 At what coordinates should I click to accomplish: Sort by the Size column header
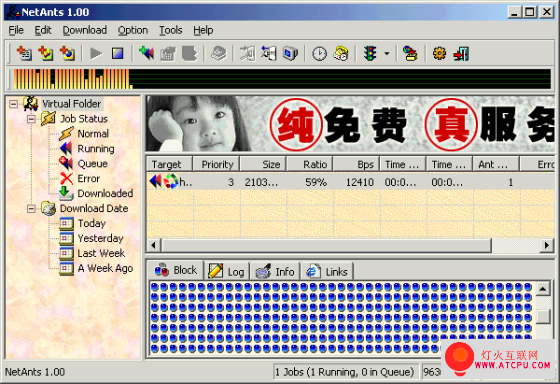coord(263,164)
